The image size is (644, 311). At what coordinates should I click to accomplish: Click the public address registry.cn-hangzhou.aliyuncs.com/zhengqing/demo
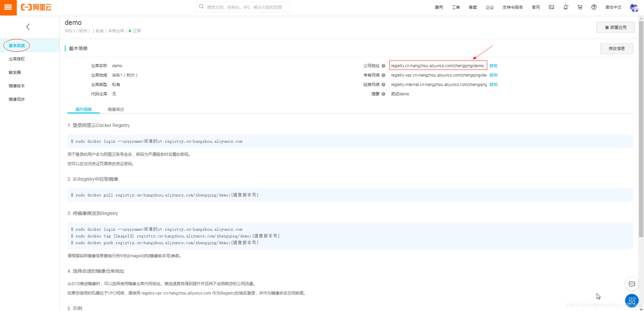pyautogui.click(x=437, y=66)
